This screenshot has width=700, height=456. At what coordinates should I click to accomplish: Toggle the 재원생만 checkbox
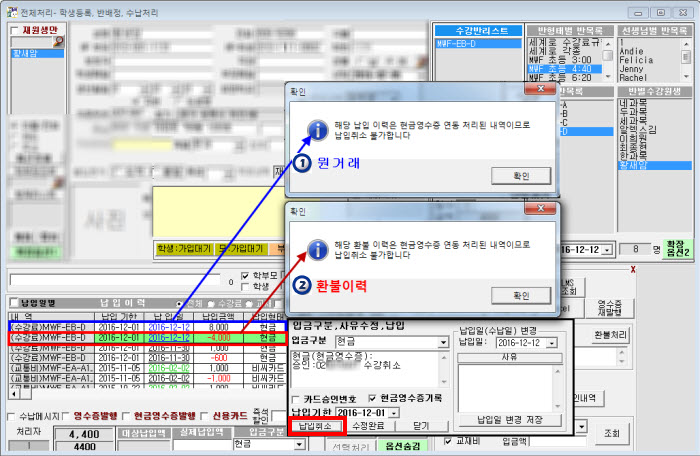(x=15, y=30)
